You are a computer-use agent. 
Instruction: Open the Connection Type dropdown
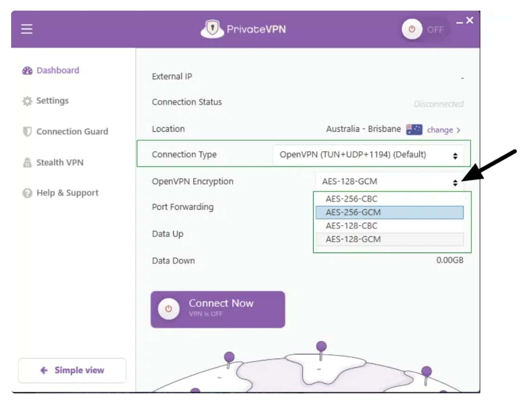[x=368, y=154]
